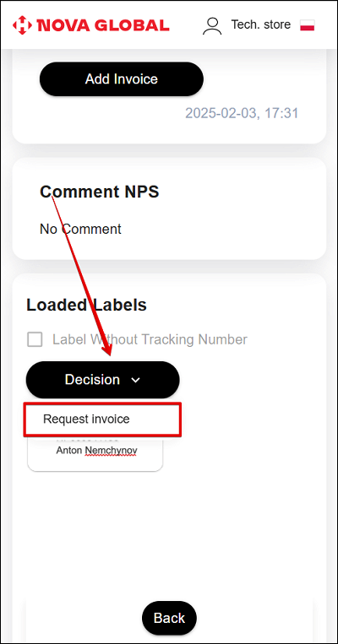The width and height of the screenshot is (338, 644).
Task: Open the Tech. store account menu
Action: tap(261, 24)
